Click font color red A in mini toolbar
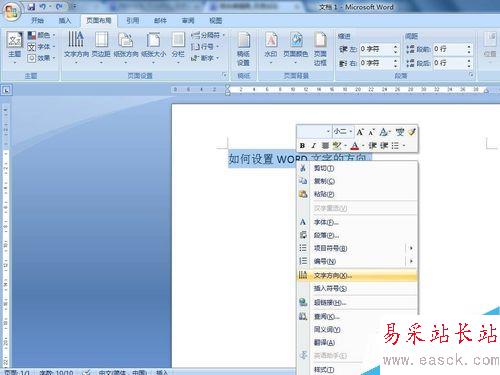Screen dimensions: 500x375 pos(355,146)
